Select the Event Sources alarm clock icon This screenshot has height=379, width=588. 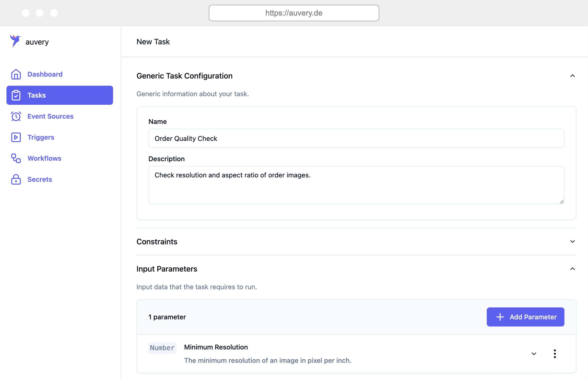(x=16, y=116)
